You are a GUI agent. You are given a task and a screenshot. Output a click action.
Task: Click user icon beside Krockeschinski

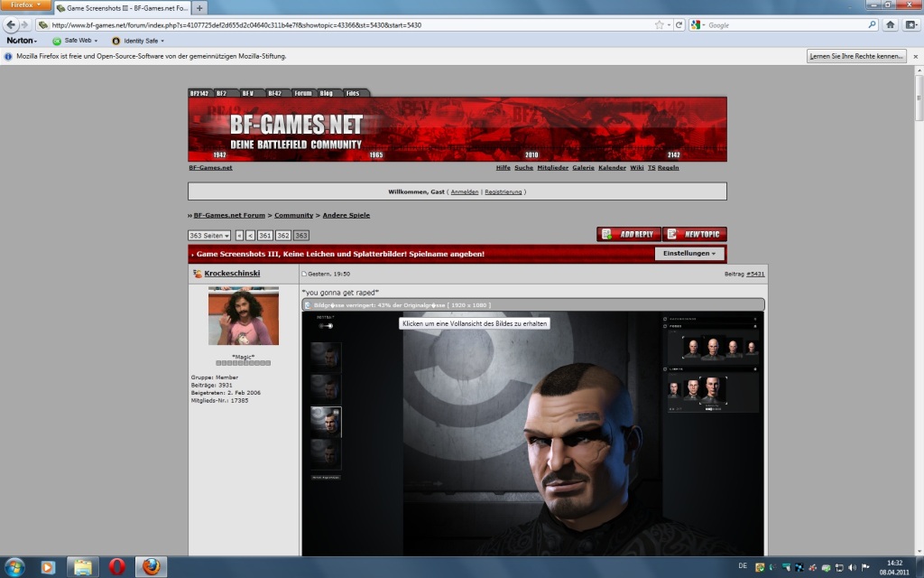[x=198, y=274]
